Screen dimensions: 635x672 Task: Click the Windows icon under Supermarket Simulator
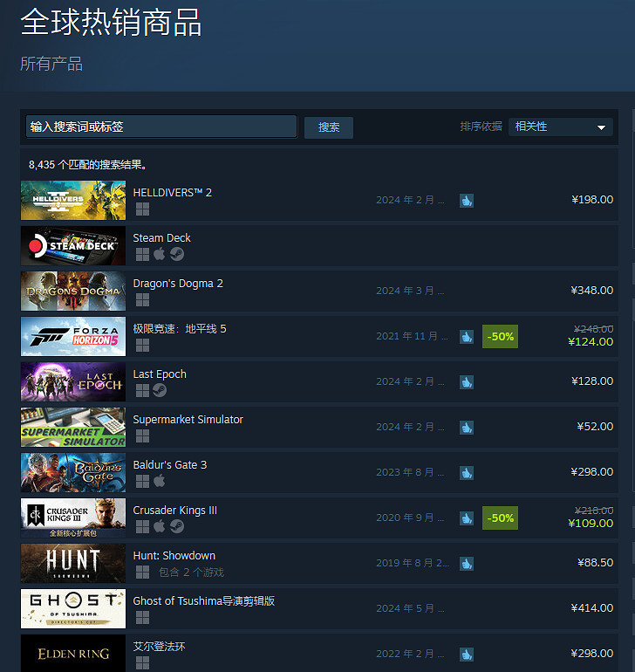click(142, 435)
